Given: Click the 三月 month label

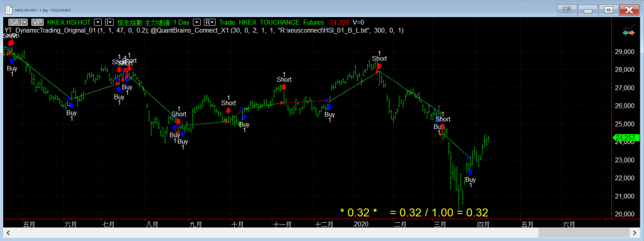Looking at the screenshot, I should 440,225.
